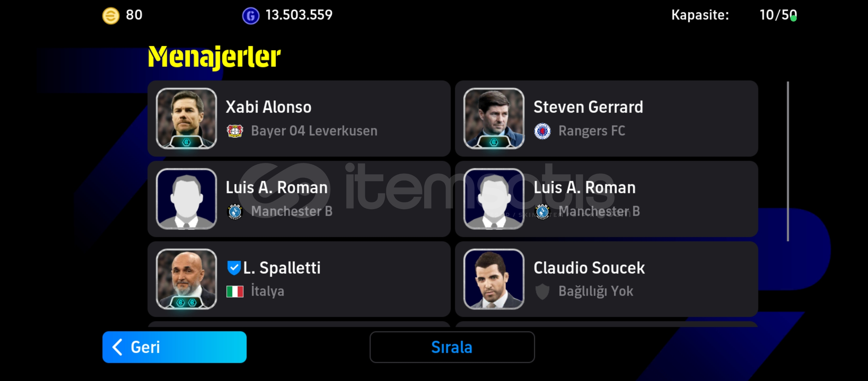The image size is (868, 381).
Task: Click the gold eFootball coin icon
Action: point(110,16)
